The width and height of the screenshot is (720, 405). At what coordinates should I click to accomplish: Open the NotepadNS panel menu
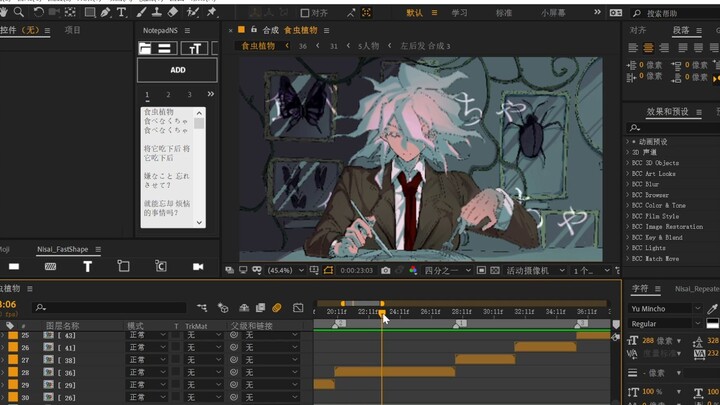(187, 30)
